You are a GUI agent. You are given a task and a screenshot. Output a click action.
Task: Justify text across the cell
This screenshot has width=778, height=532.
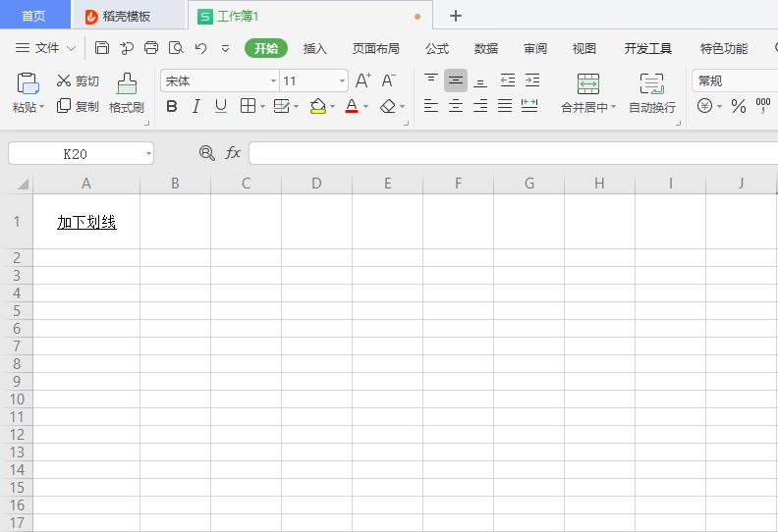505,105
